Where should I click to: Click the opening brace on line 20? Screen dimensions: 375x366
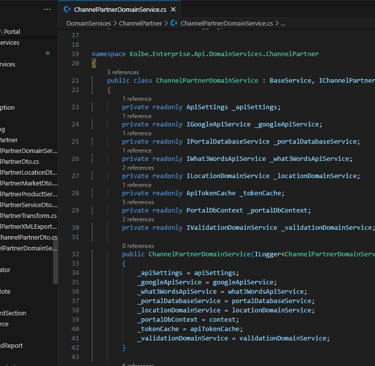tap(94, 63)
